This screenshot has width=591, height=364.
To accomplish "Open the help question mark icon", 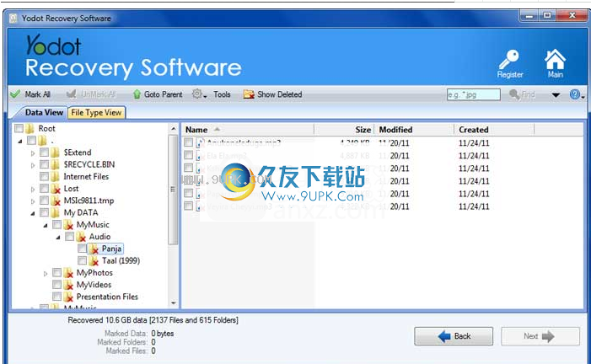I will point(574,94).
